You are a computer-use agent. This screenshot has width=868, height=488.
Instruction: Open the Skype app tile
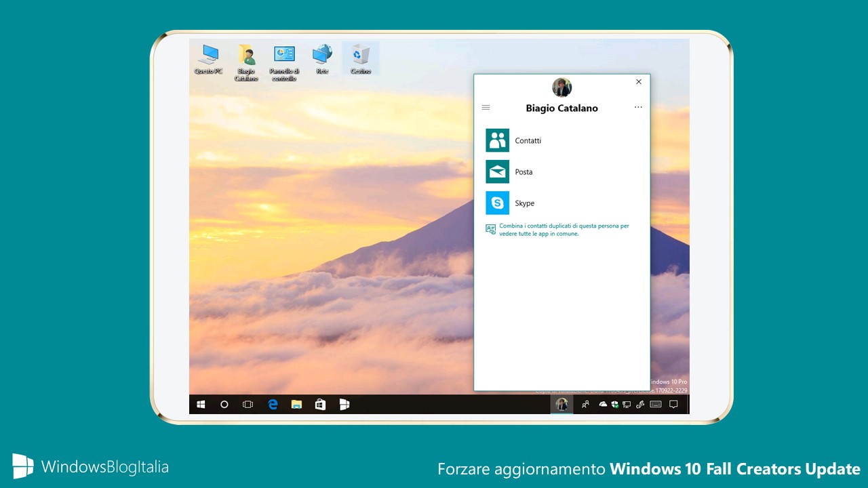tap(497, 203)
